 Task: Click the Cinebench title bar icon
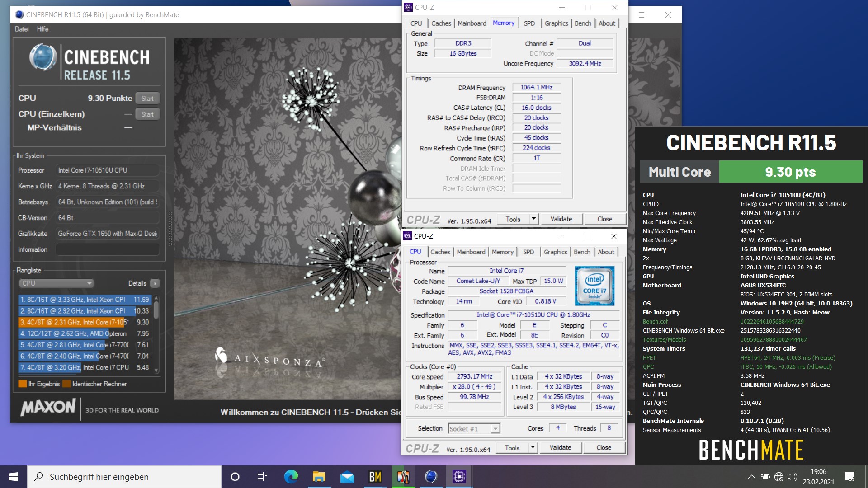(x=19, y=14)
